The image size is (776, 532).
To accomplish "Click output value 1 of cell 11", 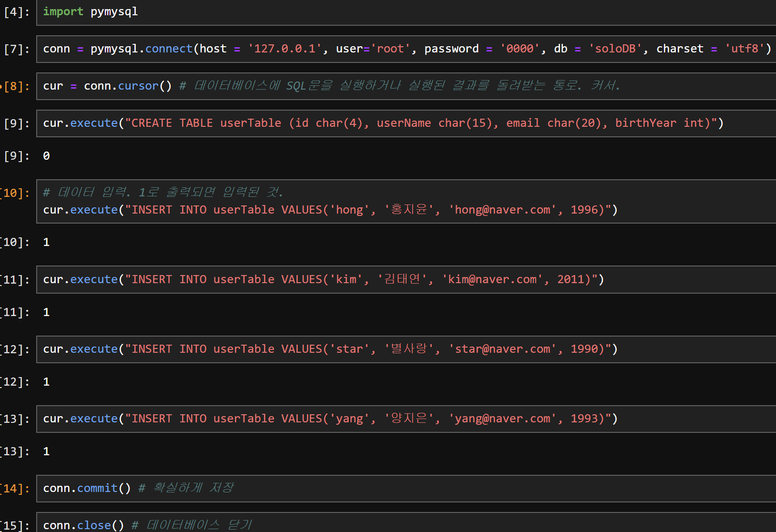I will coord(46,312).
